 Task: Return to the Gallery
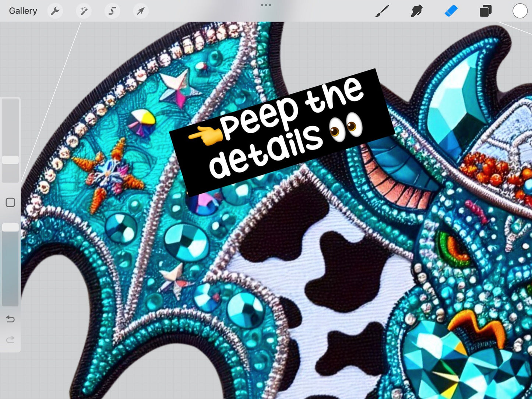pos(23,11)
